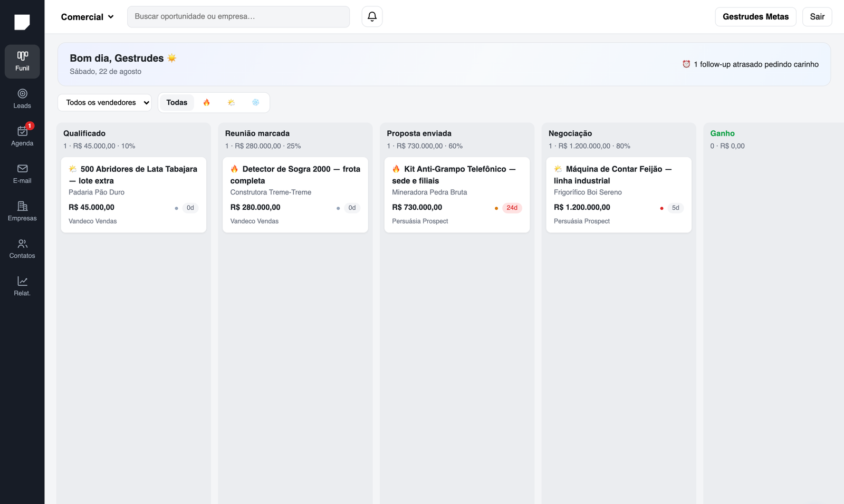The image size is (844, 504).
Task: Click the Construtora Treme-Treme company name
Action: (x=271, y=192)
